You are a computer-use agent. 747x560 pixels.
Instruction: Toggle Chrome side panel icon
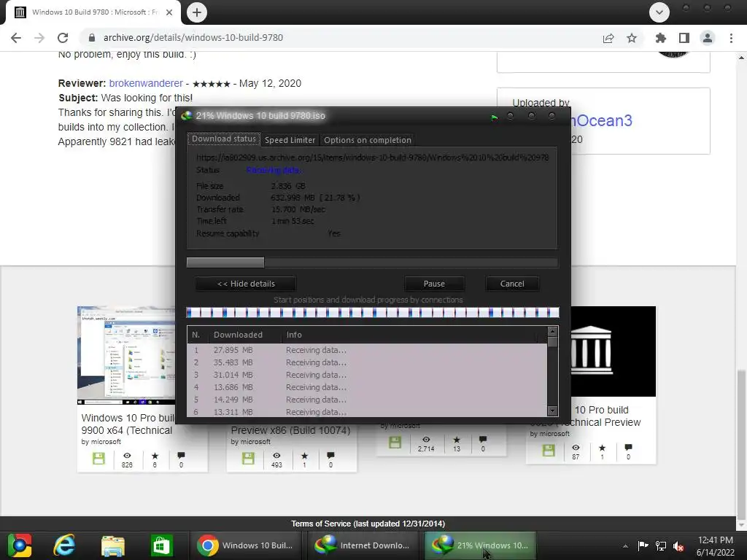(x=684, y=38)
